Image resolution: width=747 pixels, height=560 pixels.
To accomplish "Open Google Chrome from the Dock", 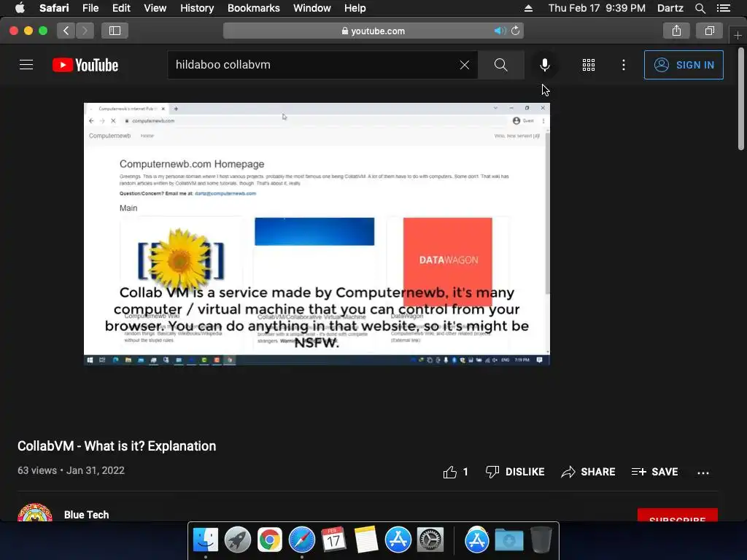I will (x=270, y=540).
